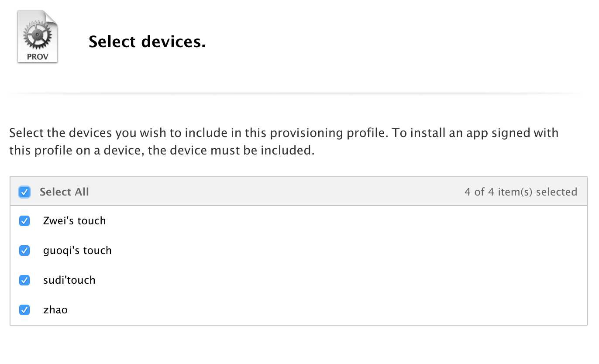
Task: Uncheck the zhao device checkbox
Action: tap(24, 310)
